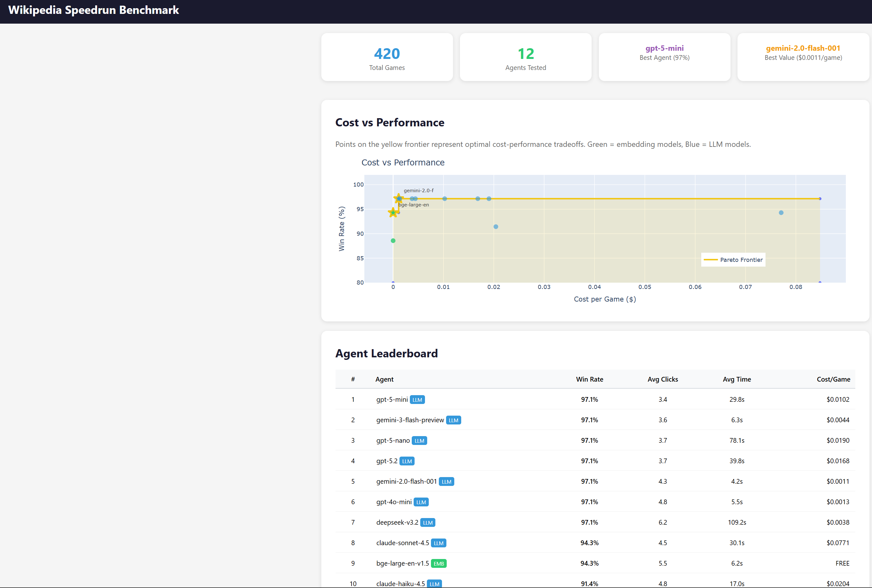Click the claude-sonnet data point near $0.077
The image size is (872, 588).
781,213
